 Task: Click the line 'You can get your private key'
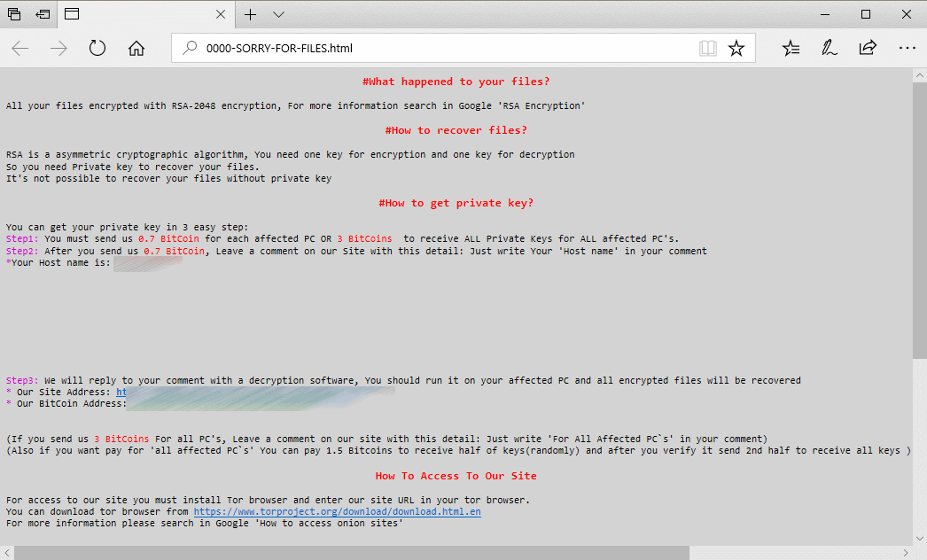pos(127,227)
